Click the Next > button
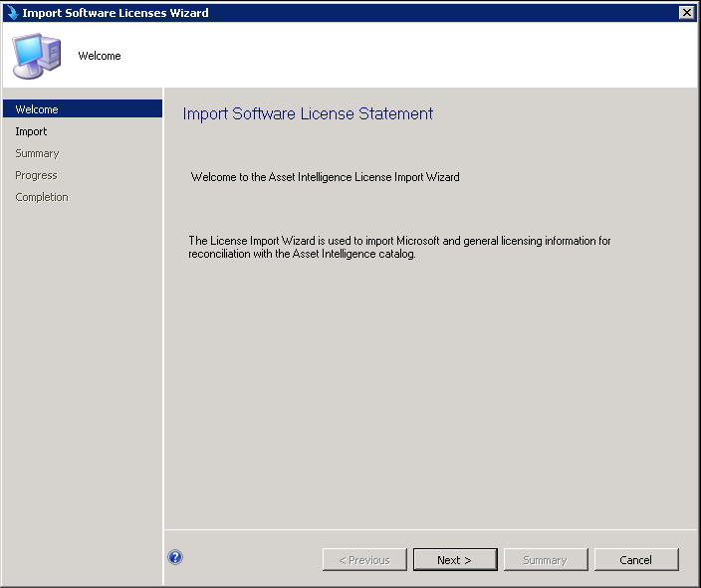Image resolution: width=701 pixels, height=588 pixels. (455, 560)
